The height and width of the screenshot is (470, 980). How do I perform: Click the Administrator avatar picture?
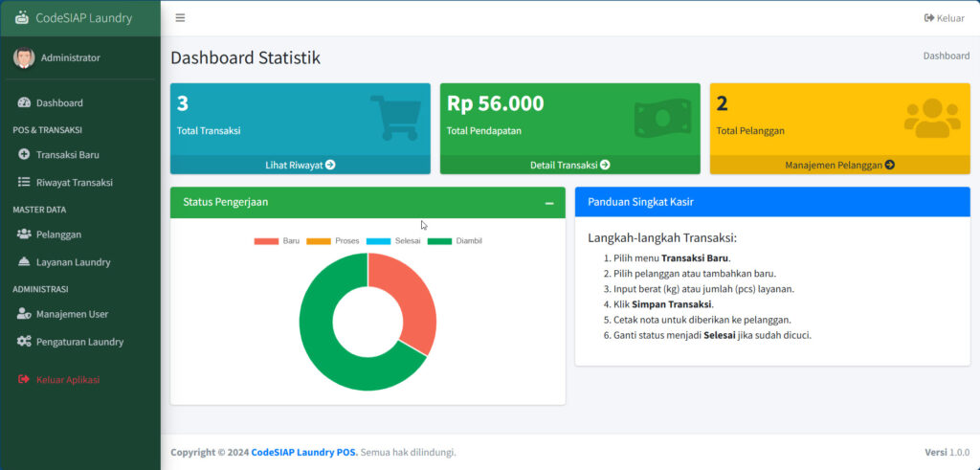[x=24, y=57]
